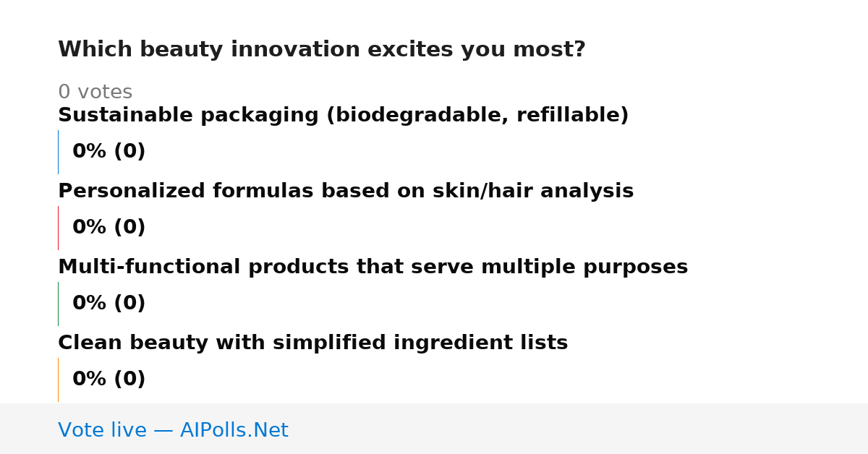Open the 'Vote live' link in footer

(173, 431)
